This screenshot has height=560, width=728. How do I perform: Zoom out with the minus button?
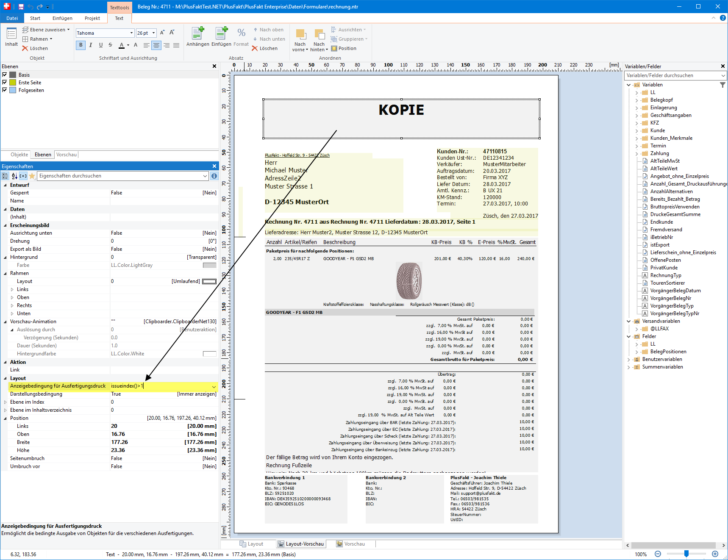click(658, 554)
